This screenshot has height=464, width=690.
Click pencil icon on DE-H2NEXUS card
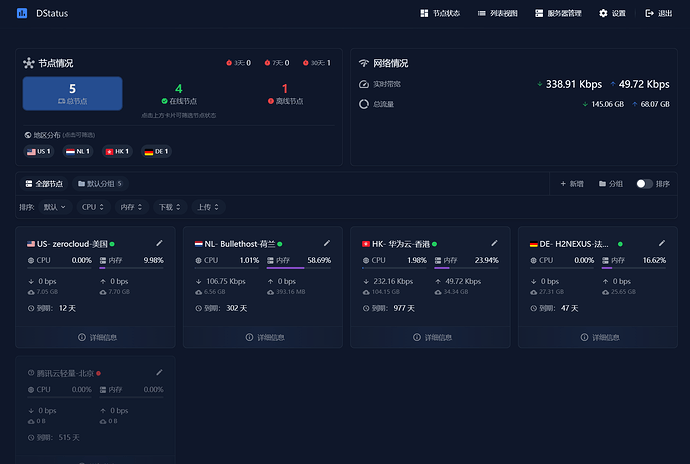[662, 243]
